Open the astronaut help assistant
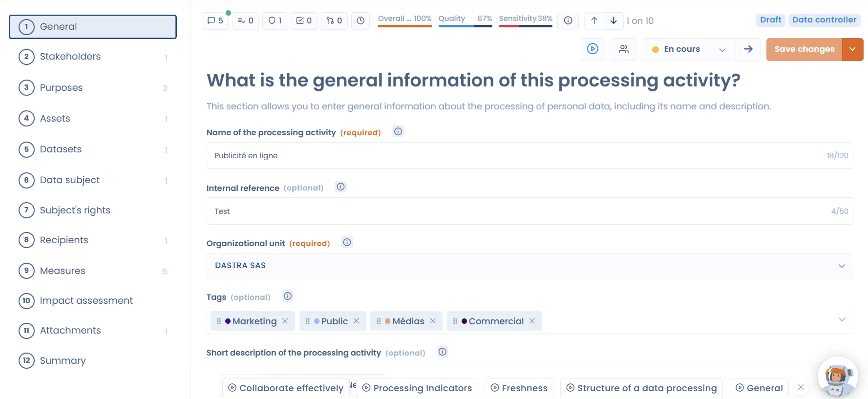The width and height of the screenshot is (868, 399). tap(837, 378)
